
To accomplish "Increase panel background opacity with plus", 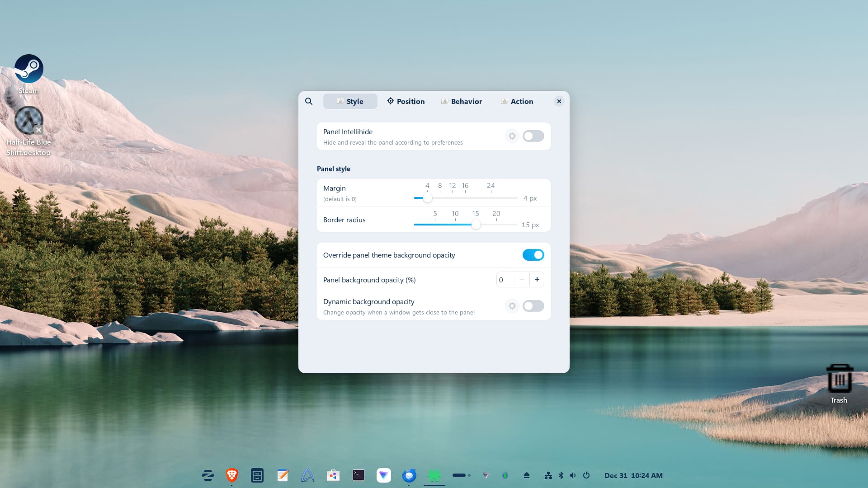I will click(537, 280).
